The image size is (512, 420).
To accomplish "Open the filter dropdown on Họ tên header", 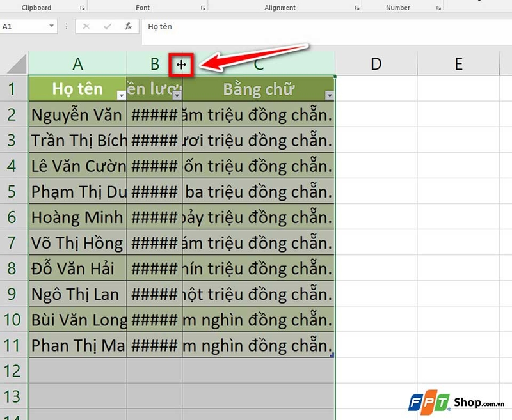I will coord(120,95).
